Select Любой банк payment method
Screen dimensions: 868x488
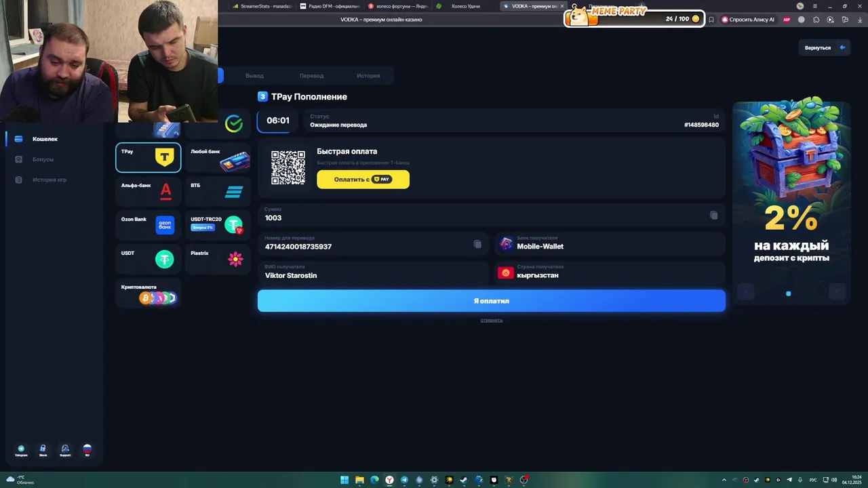(218, 157)
